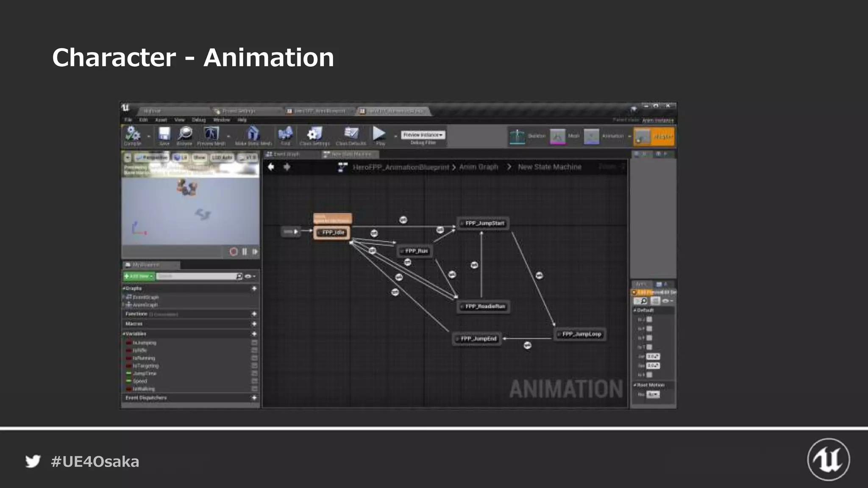The image size is (868, 488).
Task: Select the highlighted orange Graph mode icon
Action: 643,137
